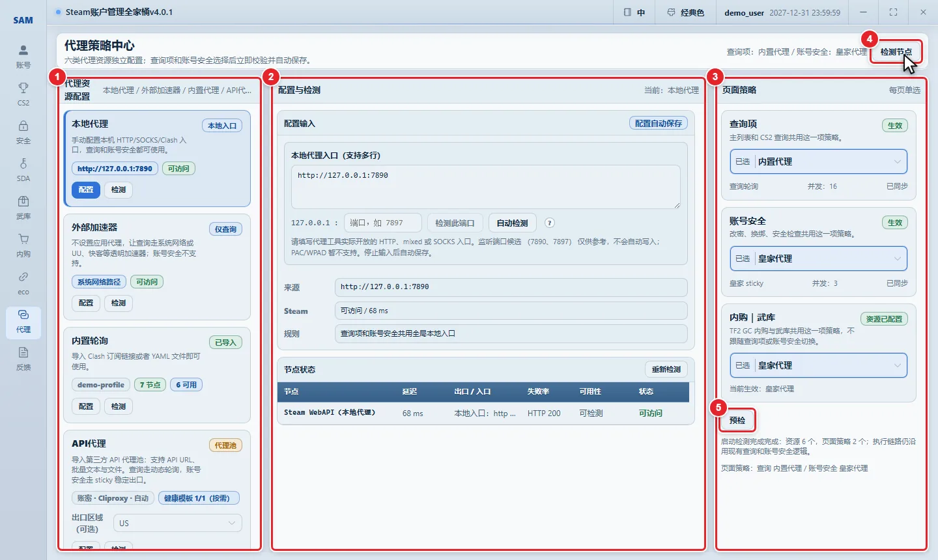938x560 pixels.
Task: Open the 出口区域 US dropdown
Action: pyautogui.click(x=178, y=523)
